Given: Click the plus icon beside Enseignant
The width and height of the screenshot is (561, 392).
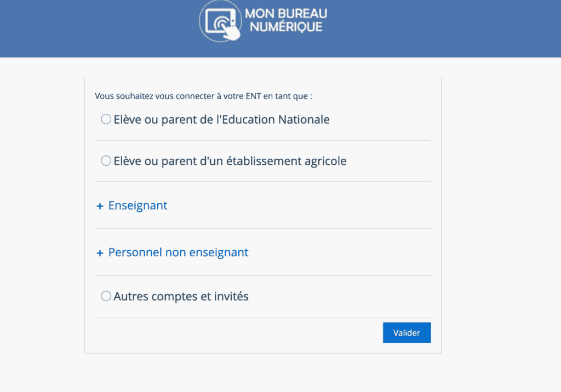Looking at the screenshot, I should point(100,206).
